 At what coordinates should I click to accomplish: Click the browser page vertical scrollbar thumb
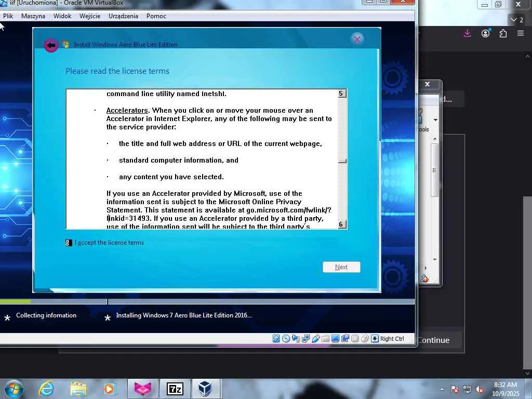point(527,282)
